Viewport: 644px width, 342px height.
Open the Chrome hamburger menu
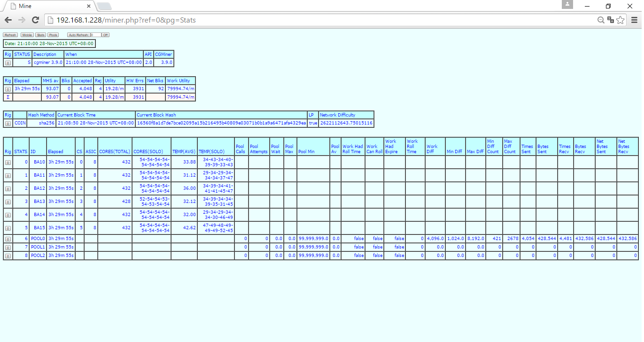(634, 20)
